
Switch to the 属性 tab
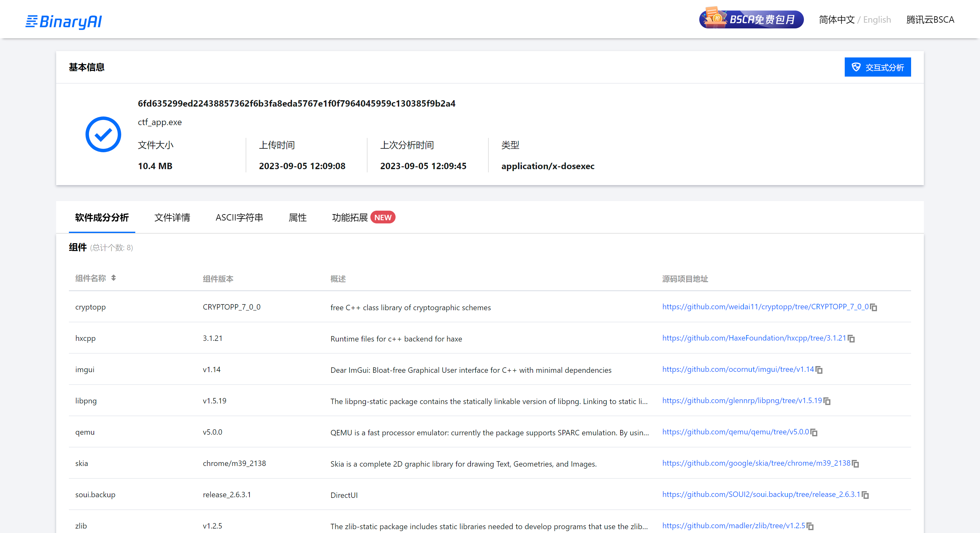(298, 217)
